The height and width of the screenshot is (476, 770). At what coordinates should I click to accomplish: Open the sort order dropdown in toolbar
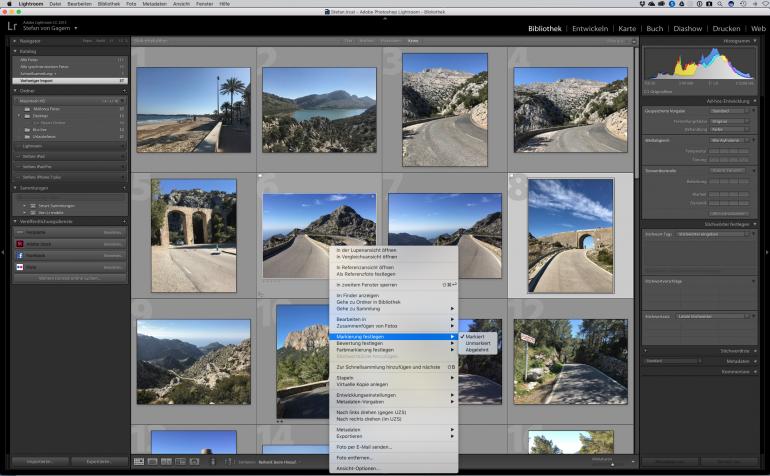coord(278,462)
